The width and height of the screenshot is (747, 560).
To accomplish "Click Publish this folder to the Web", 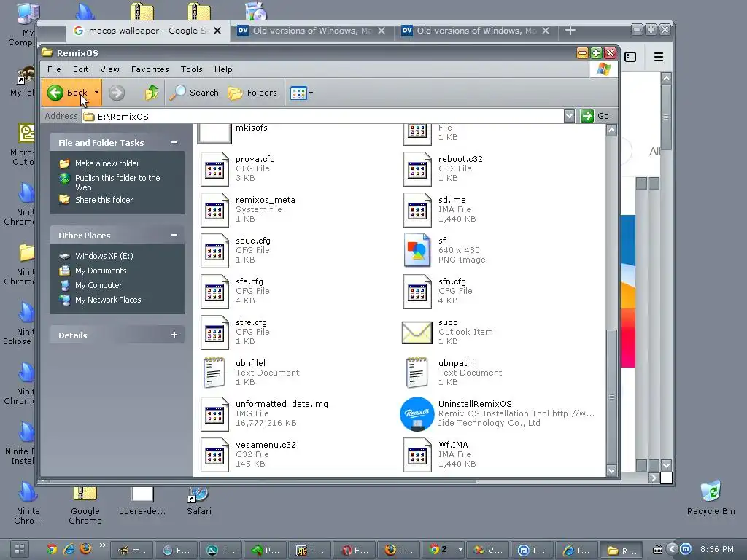I will (x=117, y=182).
